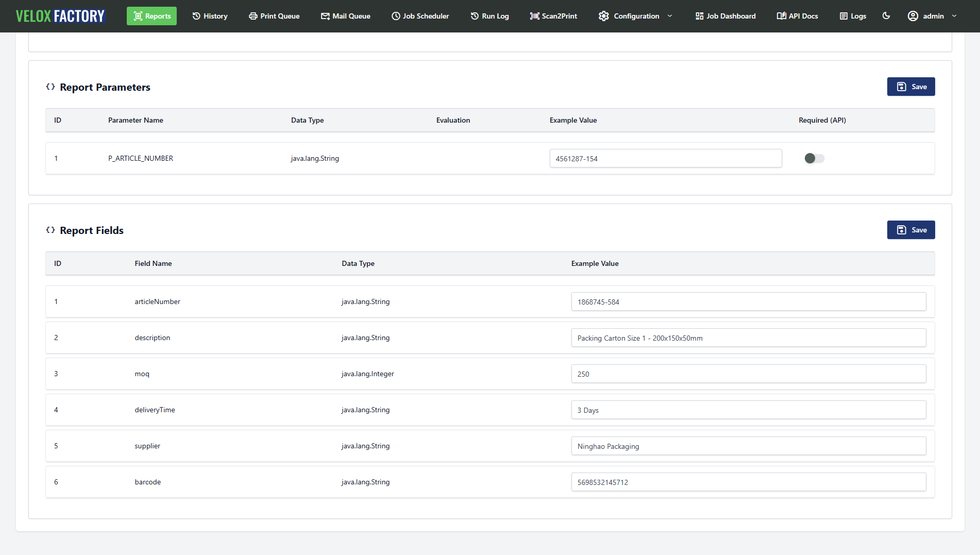Click the admin user avatar icon

point(913,16)
